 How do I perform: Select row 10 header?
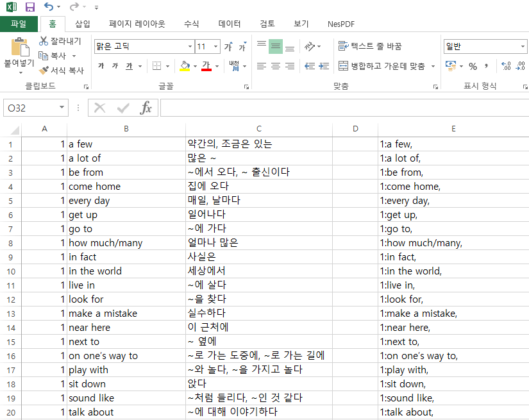[11, 272]
